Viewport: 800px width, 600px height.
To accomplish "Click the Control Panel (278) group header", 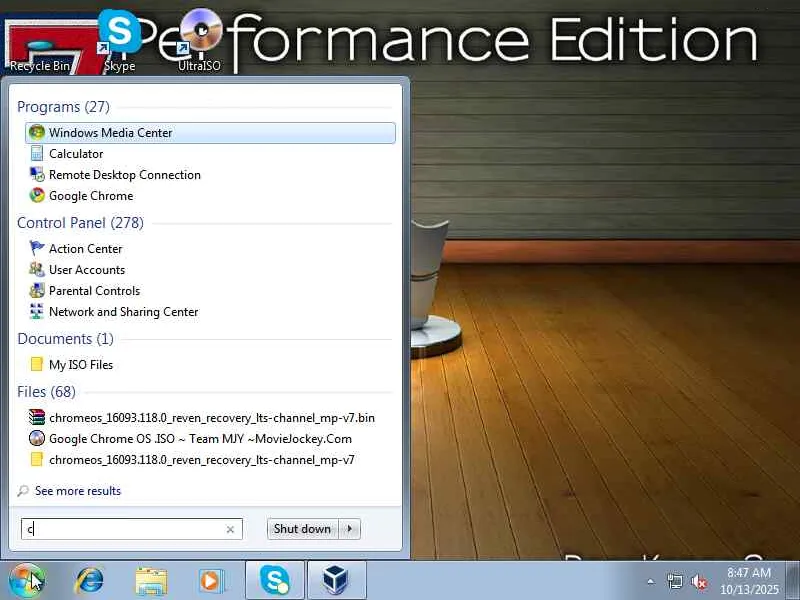I will pyautogui.click(x=81, y=222).
